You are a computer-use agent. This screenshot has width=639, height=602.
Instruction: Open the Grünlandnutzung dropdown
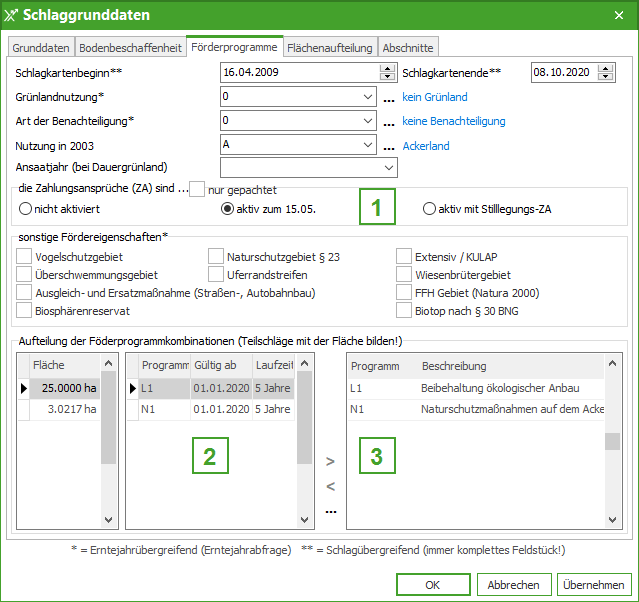pos(368,97)
